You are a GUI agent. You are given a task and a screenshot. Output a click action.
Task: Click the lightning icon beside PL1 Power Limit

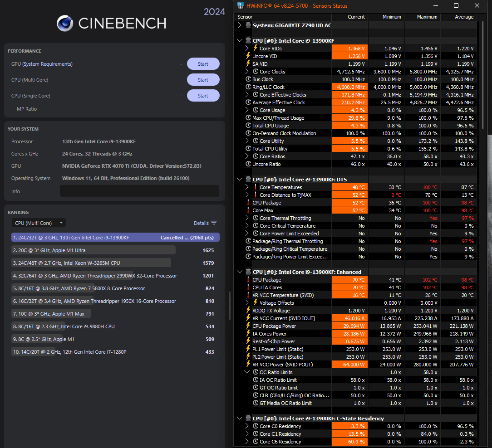(x=248, y=349)
